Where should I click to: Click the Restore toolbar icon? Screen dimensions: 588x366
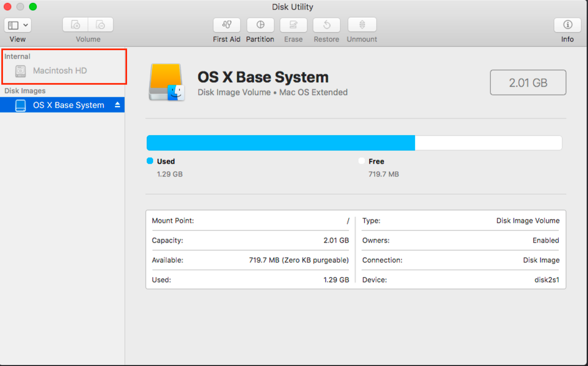click(x=326, y=25)
